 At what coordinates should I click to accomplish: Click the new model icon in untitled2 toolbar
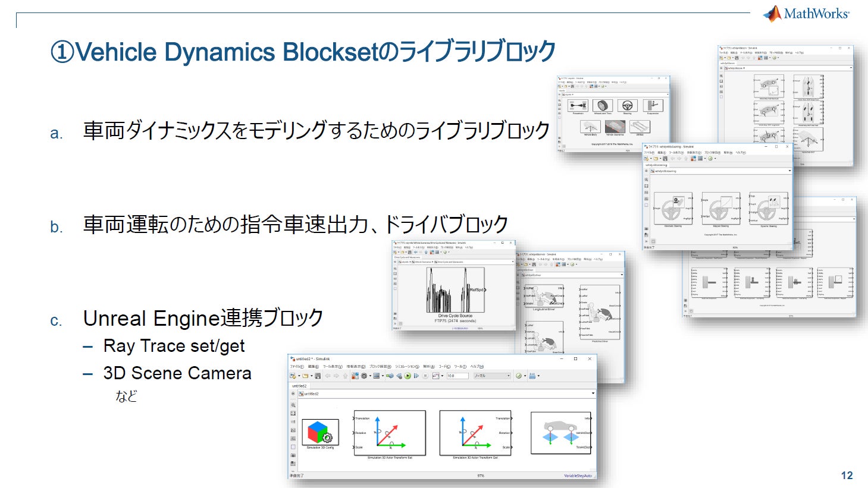pos(293,376)
